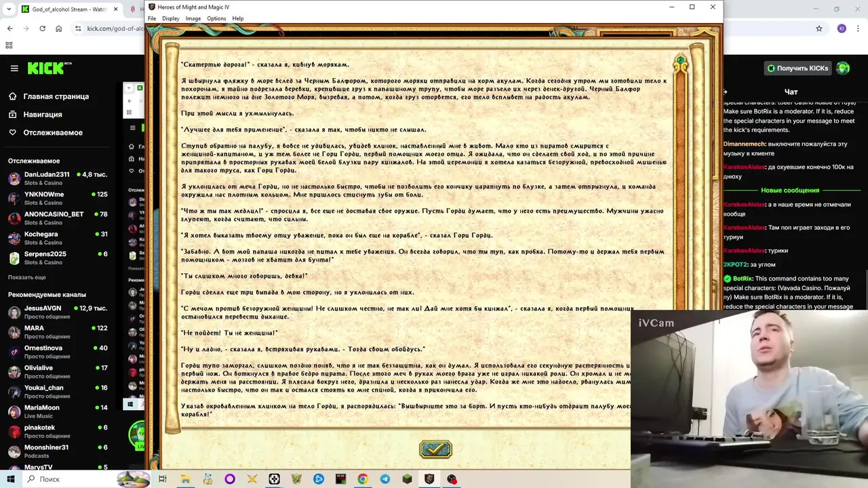
Task: Jump to Новые сообщения in chat
Action: [x=790, y=190]
